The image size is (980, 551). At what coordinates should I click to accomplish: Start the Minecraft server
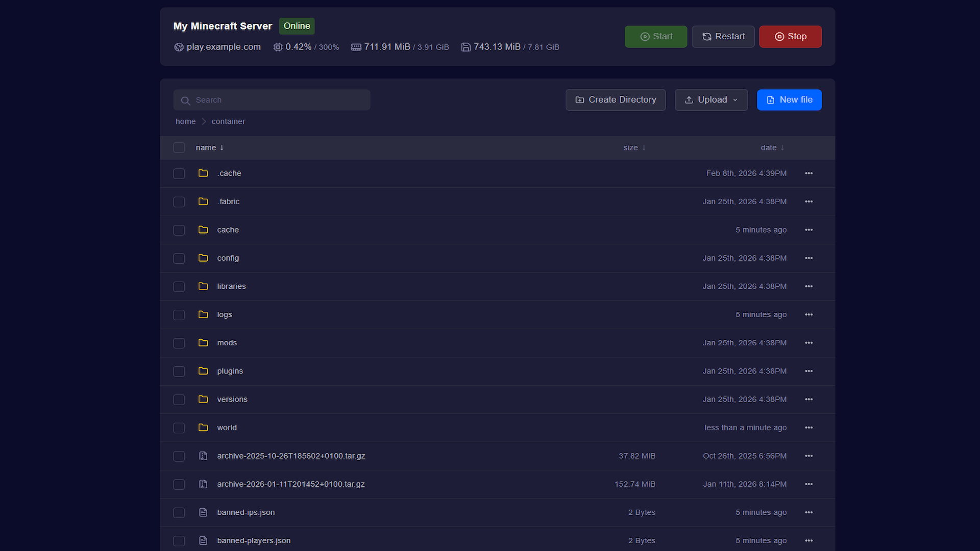coord(656,37)
